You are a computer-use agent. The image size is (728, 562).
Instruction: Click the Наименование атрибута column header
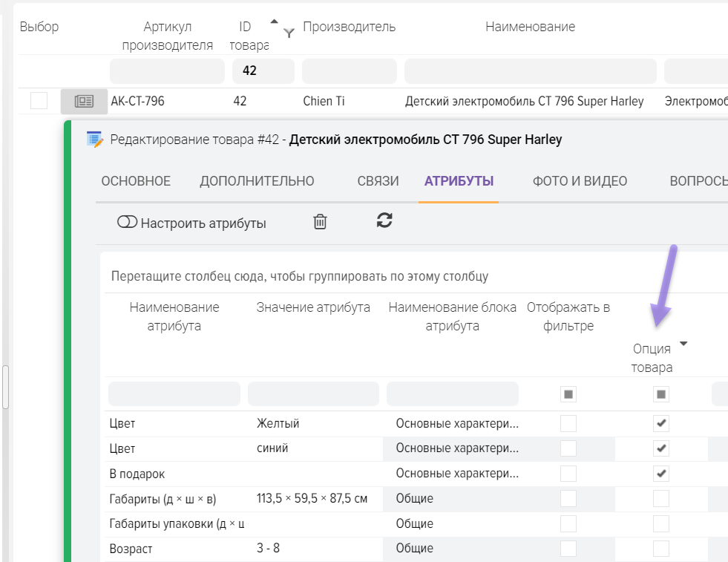tap(174, 316)
